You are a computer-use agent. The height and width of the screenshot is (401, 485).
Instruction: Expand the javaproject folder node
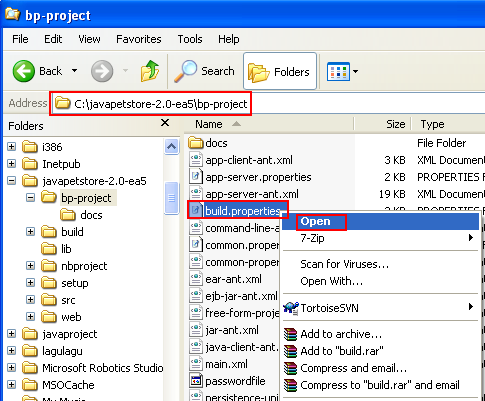11,334
